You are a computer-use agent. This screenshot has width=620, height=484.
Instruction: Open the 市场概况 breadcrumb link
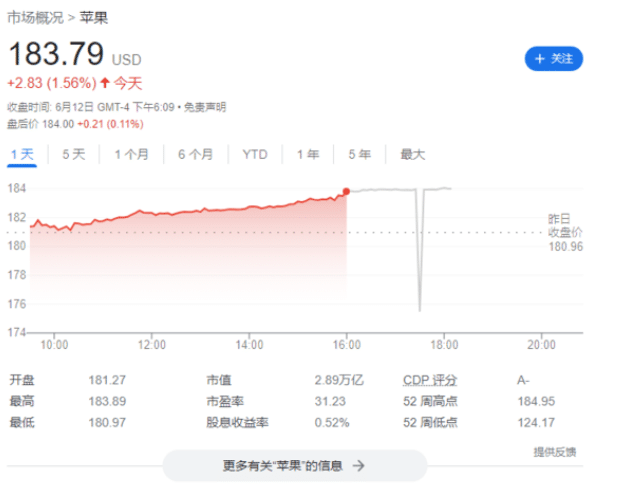pos(35,18)
